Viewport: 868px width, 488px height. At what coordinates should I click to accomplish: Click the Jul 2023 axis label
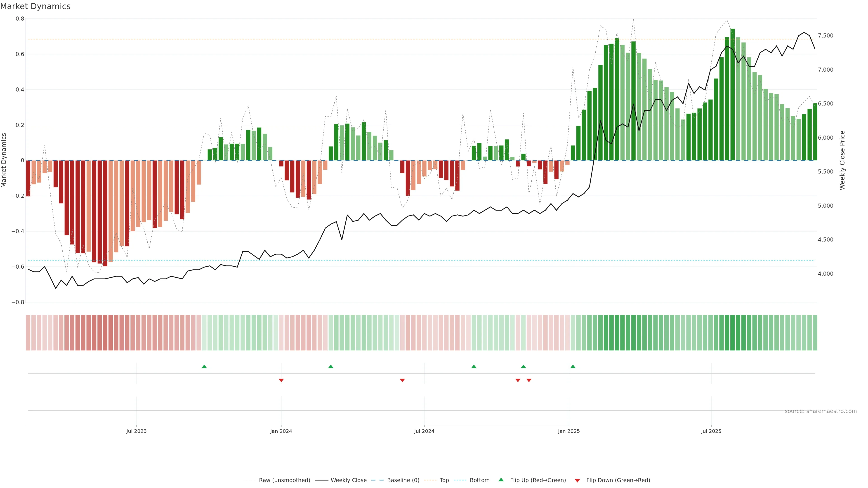pyautogui.click(x=136, y=431)
